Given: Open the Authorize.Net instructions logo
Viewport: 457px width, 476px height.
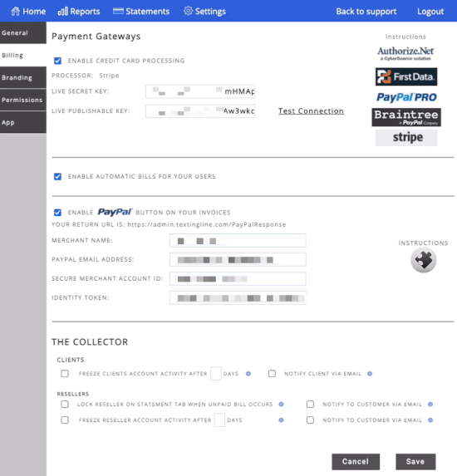Looking at the screenshot, I should pos(405,53).
